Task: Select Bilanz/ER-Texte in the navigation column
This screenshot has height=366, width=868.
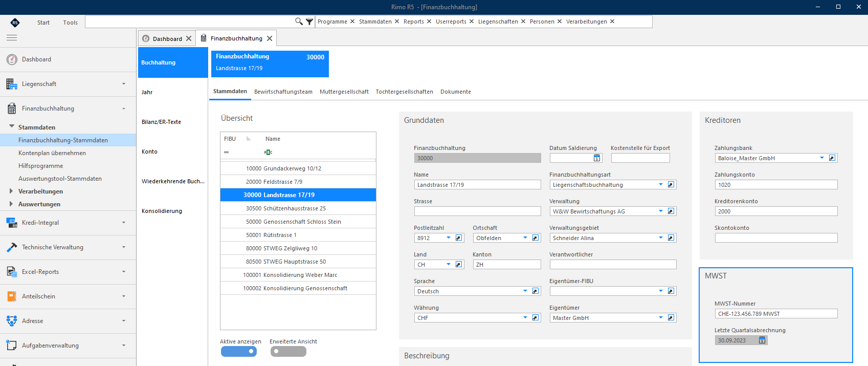Action: 173,122
